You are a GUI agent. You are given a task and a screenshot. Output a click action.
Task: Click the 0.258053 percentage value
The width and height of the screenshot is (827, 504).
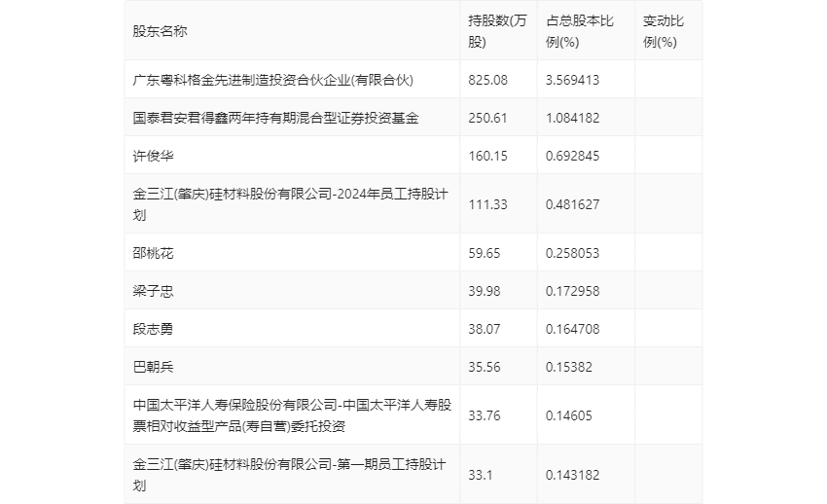(572, 253)
